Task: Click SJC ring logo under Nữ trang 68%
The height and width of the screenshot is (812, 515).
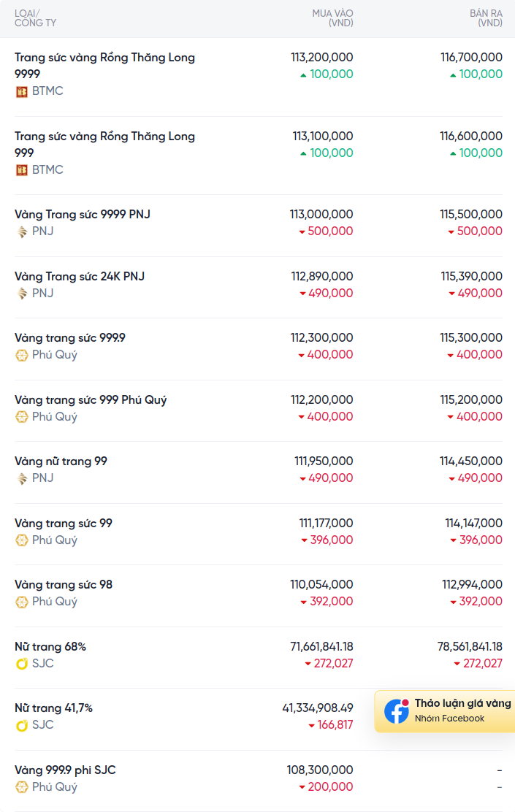Action: pos(22,664)
